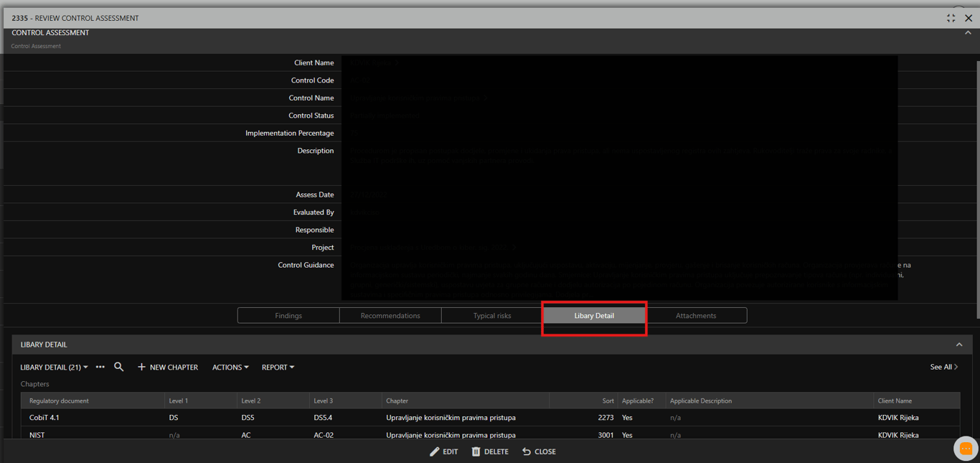Click the Chapter text in CobiT 4.1 row

[x=451, y=417]
